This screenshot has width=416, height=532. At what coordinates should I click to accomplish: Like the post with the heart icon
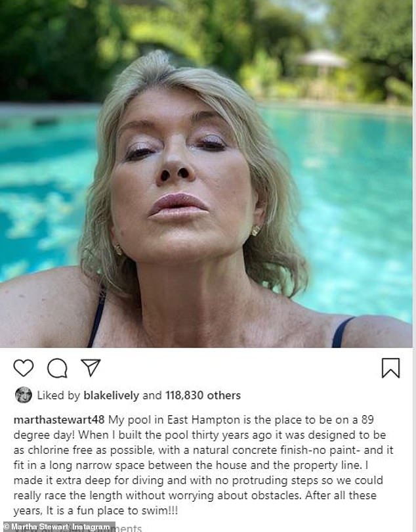24,368
